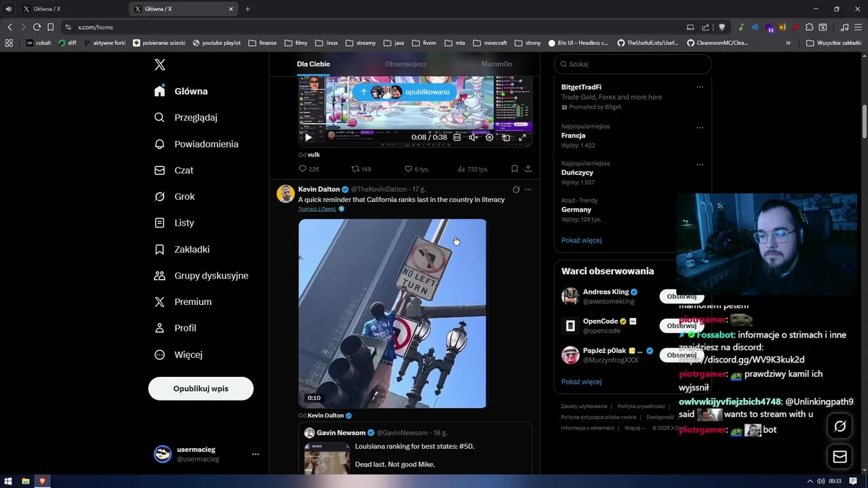
Task: Expand the Więcej menu in sidebar
Action: tap(178, 354)
